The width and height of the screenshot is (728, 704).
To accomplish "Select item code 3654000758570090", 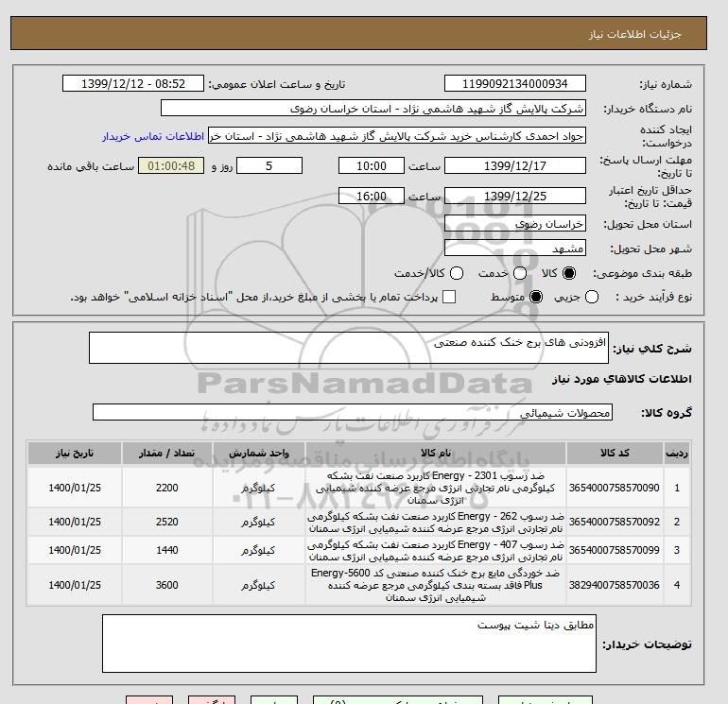I will click(615, 488).
